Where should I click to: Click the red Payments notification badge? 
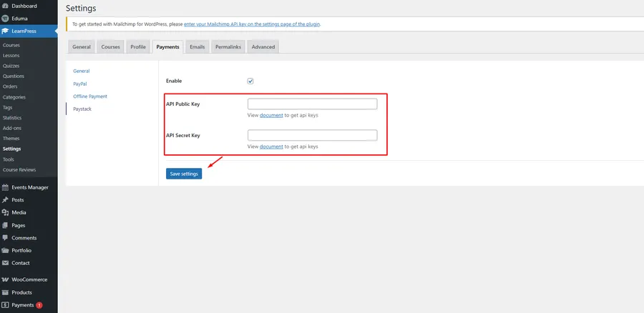pyautogui.click(x=39, y=305)
